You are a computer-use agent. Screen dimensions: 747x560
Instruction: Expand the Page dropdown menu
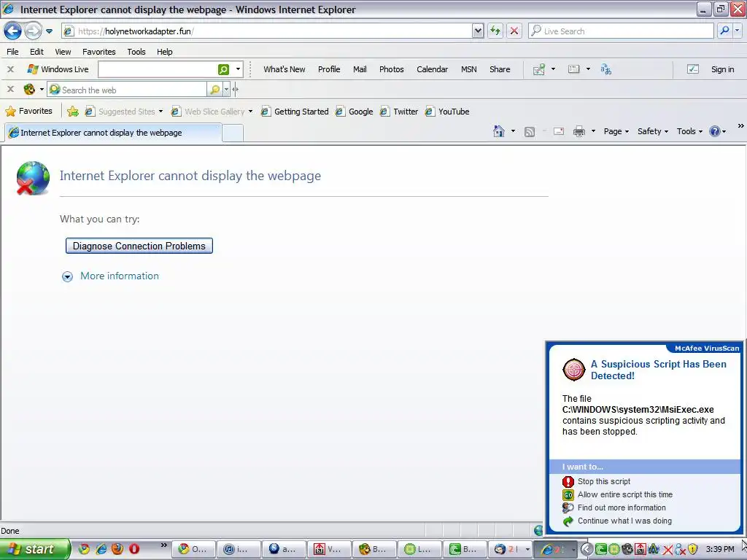click(616, 131)
